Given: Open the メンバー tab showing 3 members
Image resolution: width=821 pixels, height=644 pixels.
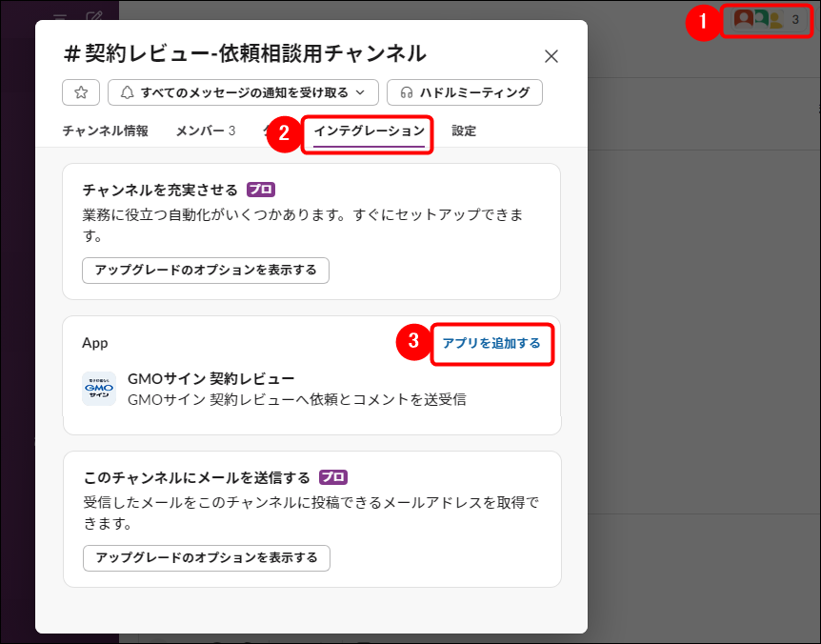Looking at the screenshot, I should [x=205, y=131].
